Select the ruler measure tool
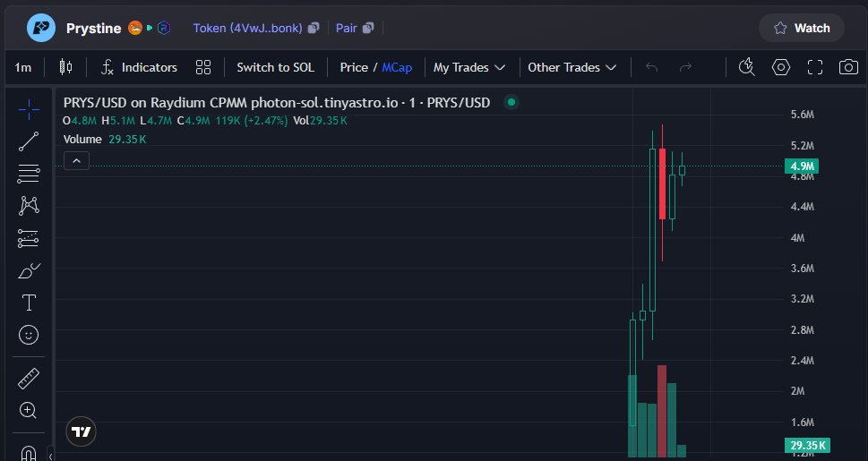 (29, 379)
